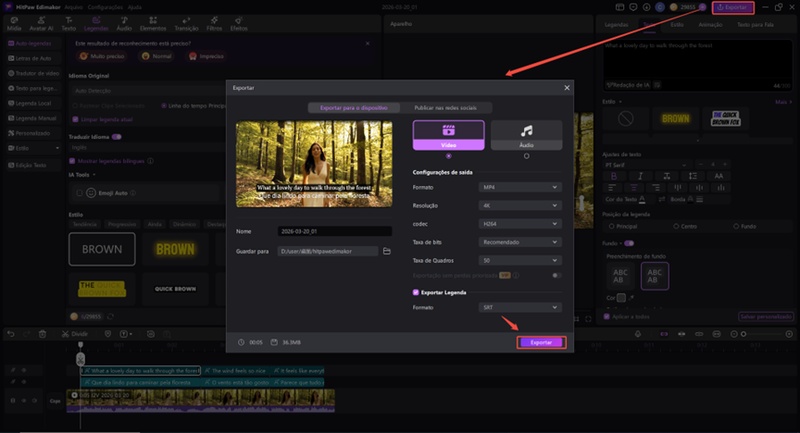This screenshot has height=433, width=800.
Task: Open the Áudio tool
Action: coord(124,24)
